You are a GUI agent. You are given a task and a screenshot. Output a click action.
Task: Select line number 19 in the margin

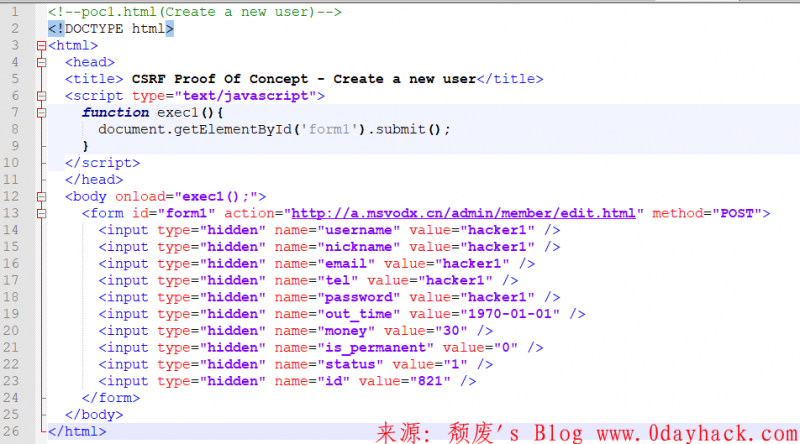11,314
